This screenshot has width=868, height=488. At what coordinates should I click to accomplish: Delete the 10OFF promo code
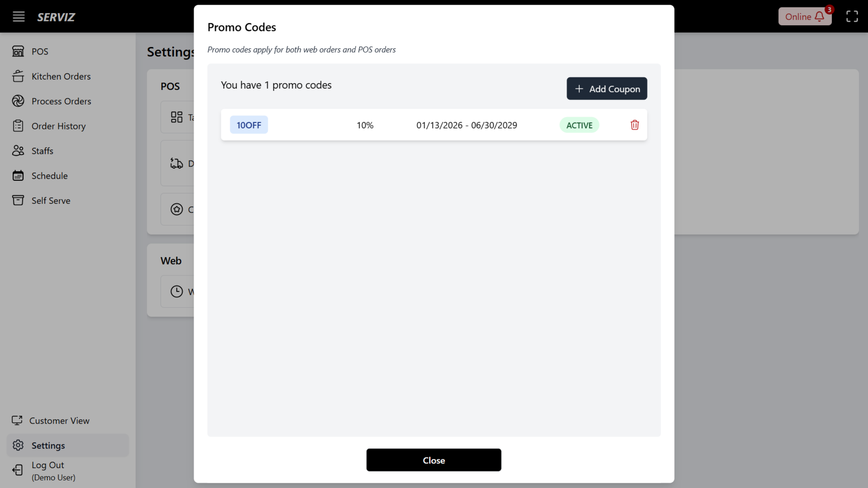click(634, 125)
